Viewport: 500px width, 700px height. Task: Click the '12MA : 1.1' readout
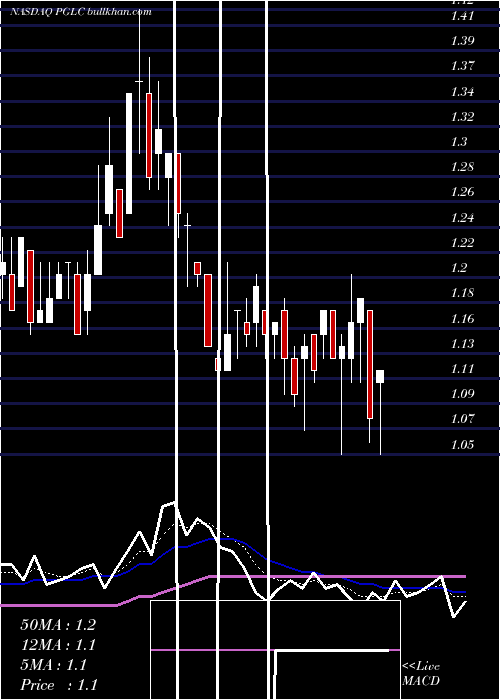coord(58,645)
